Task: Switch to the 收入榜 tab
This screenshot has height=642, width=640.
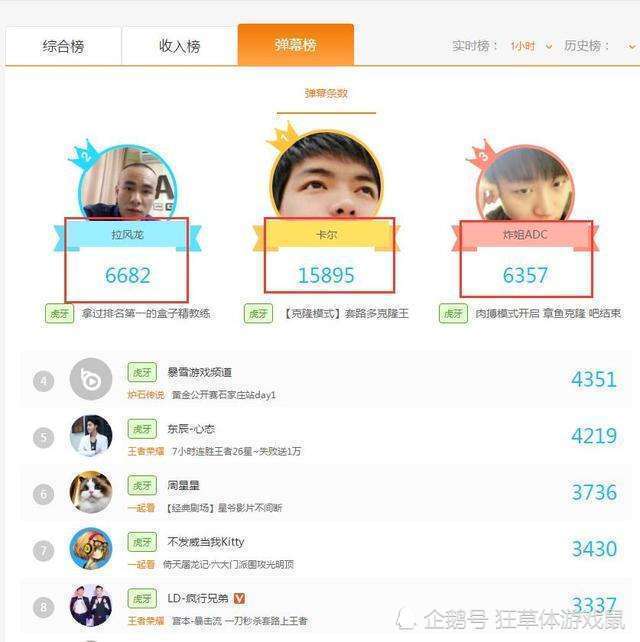Action: [x=179, y=46]
